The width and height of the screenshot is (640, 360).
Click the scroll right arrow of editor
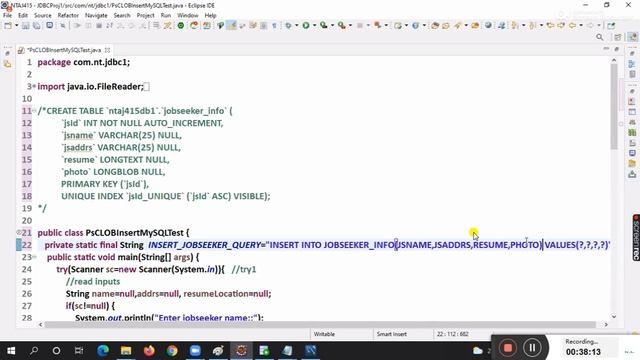point(606,324)
